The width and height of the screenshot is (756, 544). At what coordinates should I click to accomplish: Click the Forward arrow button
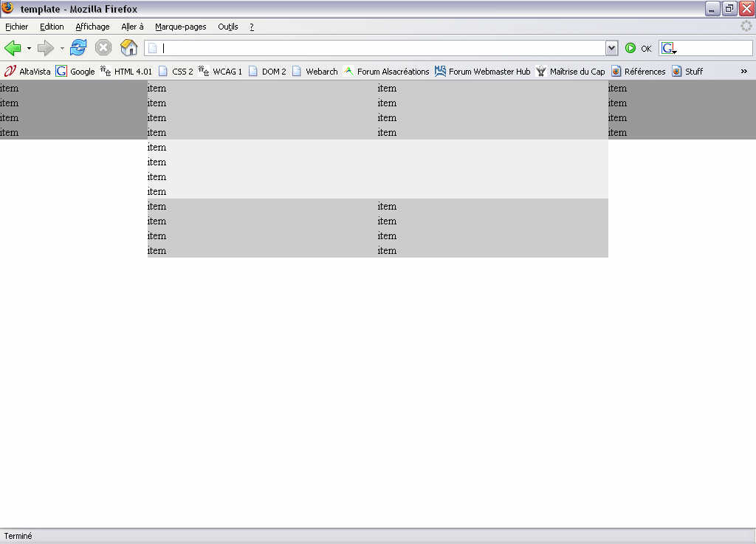tap(46, 48)
